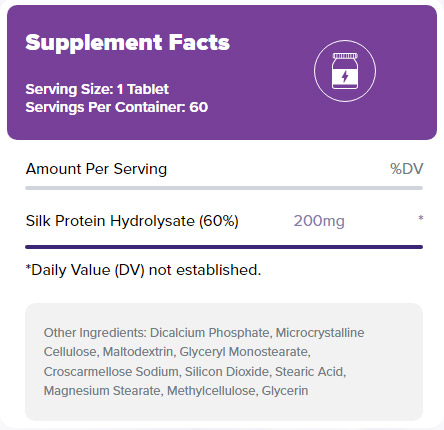The height and width of the screenshot is (430, 444).
Task: Click Servings Per Container: 60 line
Action: point(117,107)
